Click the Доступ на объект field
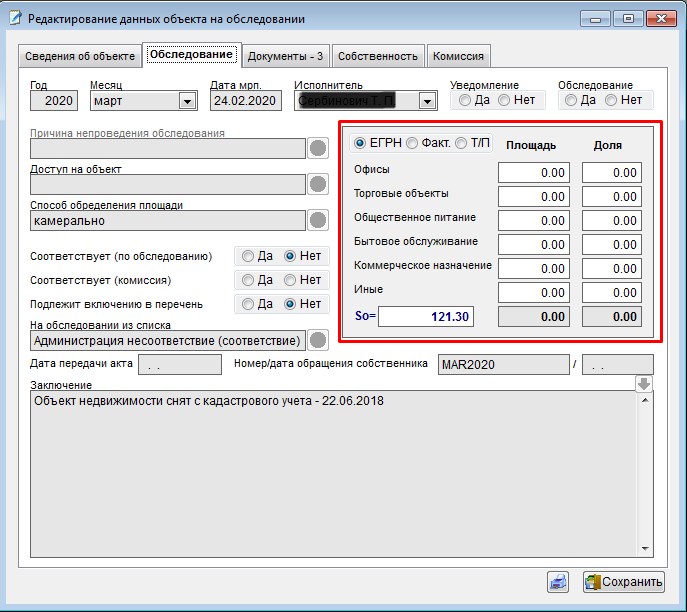 pyautogui.click(x=168, y=184)
